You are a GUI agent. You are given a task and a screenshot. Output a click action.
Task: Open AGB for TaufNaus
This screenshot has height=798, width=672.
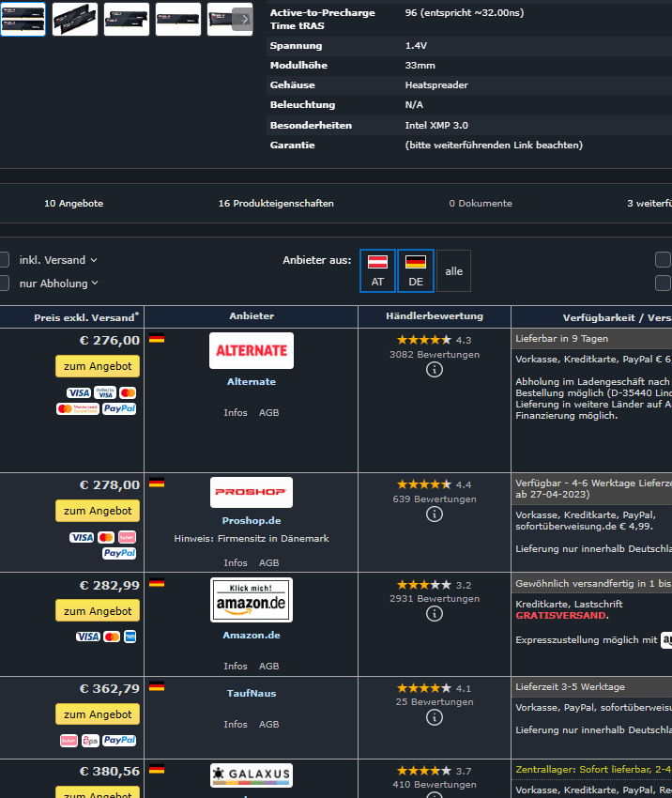pos(268,724)
